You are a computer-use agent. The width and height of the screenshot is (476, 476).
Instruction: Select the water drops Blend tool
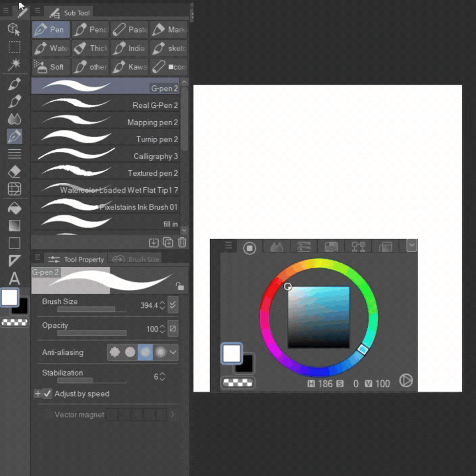(x=14, y=118)
